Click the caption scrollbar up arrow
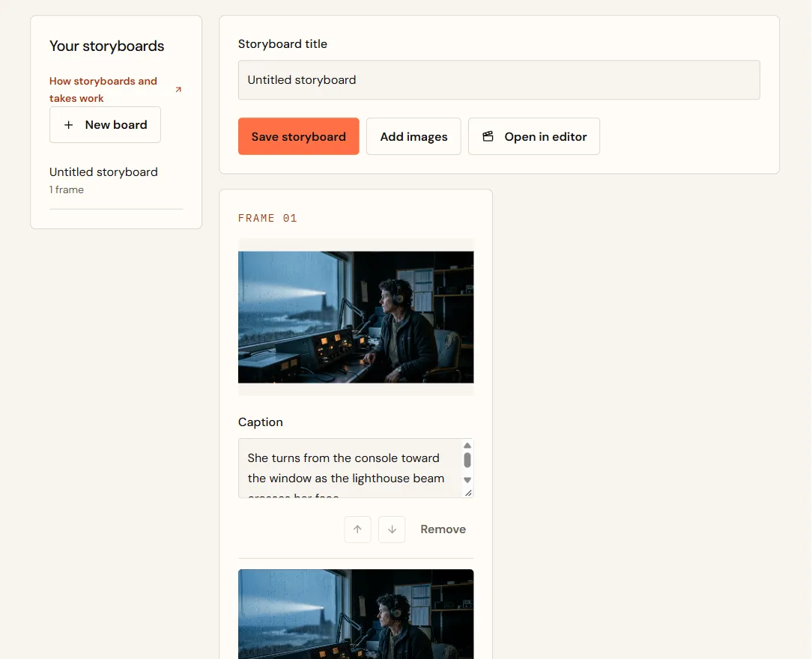Viewport: 812px width, 659px height. (467, 446)
